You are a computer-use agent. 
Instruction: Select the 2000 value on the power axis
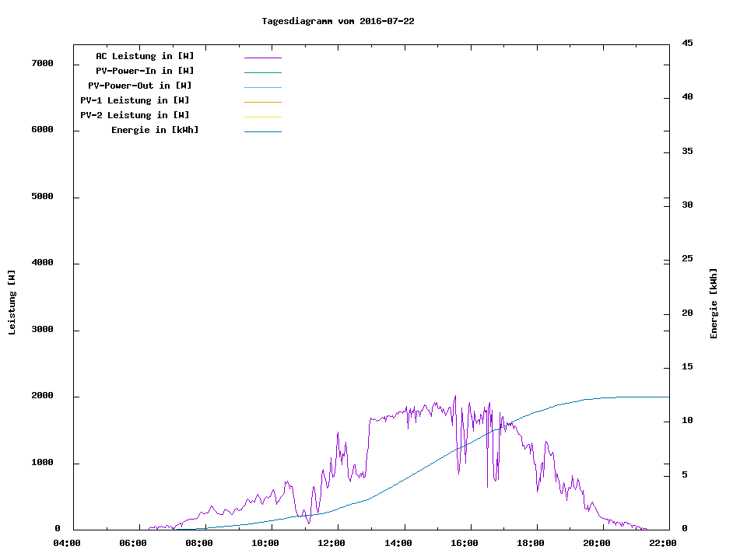pyautogui.click(x=42, y=396)
